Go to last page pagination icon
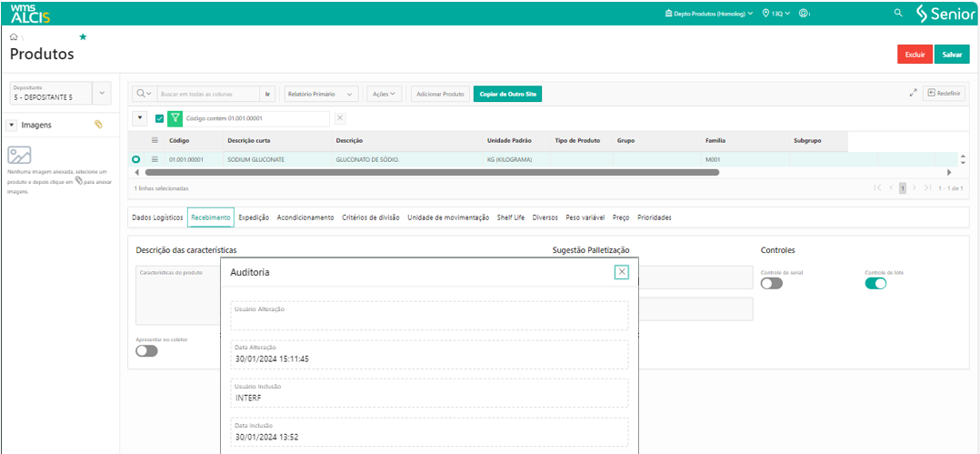 coord(927,187)
